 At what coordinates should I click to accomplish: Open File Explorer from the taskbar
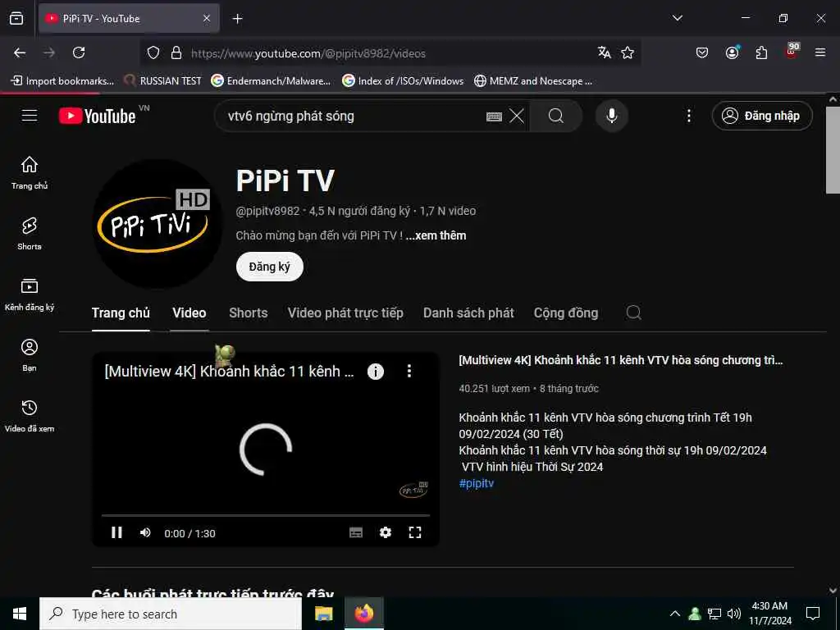[x=323, y=614]
